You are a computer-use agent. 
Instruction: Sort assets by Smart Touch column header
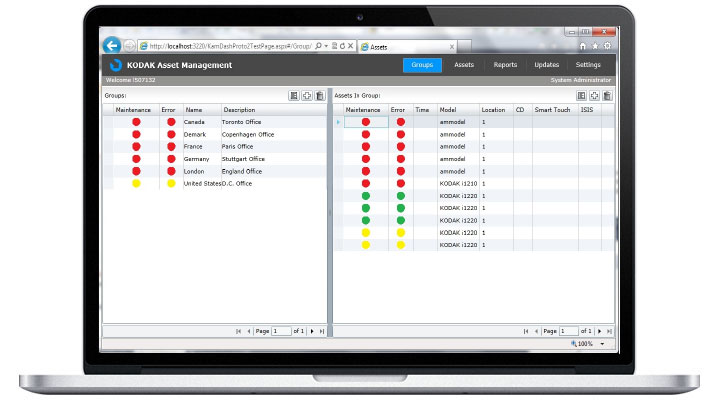tap(555, 110)
